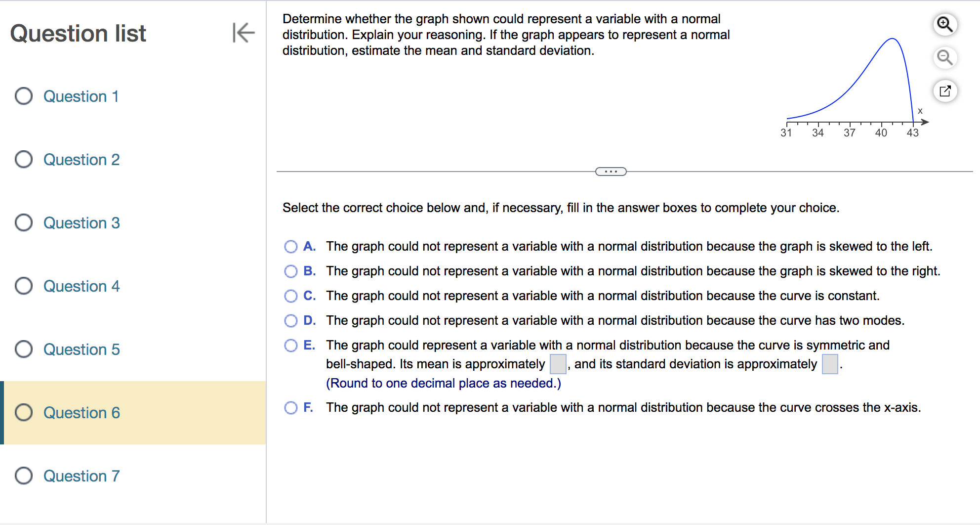
Task: Select answer choice D about two modes
Action: coord(291,320)
